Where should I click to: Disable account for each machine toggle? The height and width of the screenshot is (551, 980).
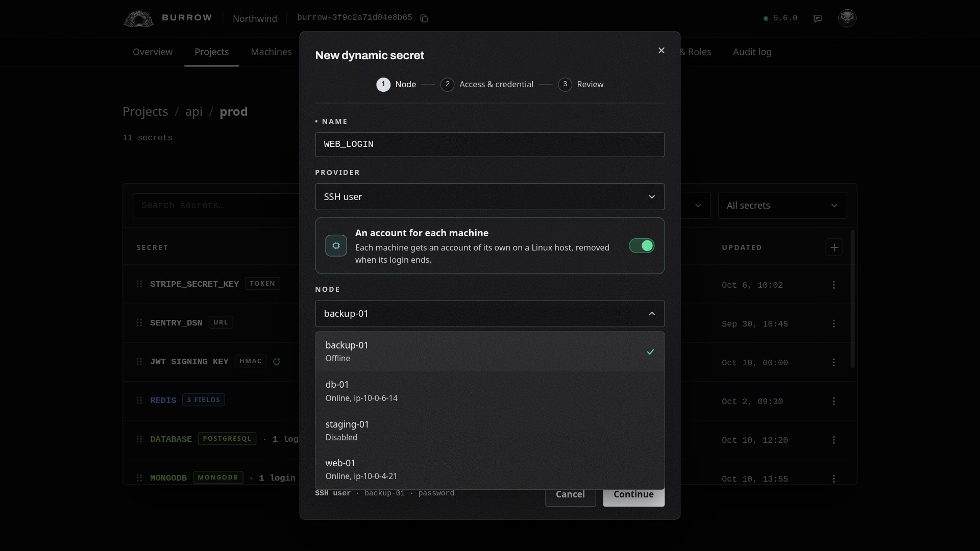642,246
